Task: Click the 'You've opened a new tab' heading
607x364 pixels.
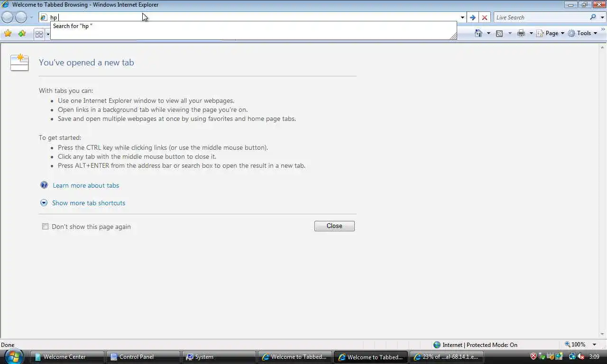Action: 86,63
